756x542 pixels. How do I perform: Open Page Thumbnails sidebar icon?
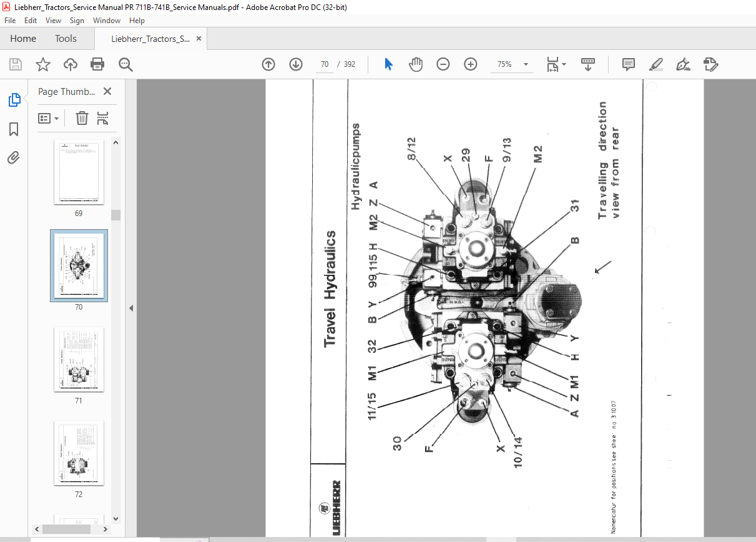tap(14, 99)
